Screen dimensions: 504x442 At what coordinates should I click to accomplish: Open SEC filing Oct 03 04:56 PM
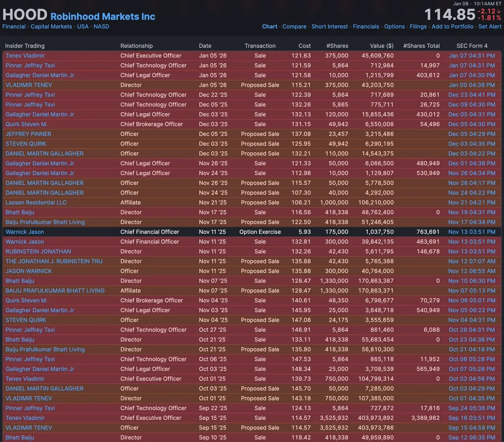pos(472,379)
